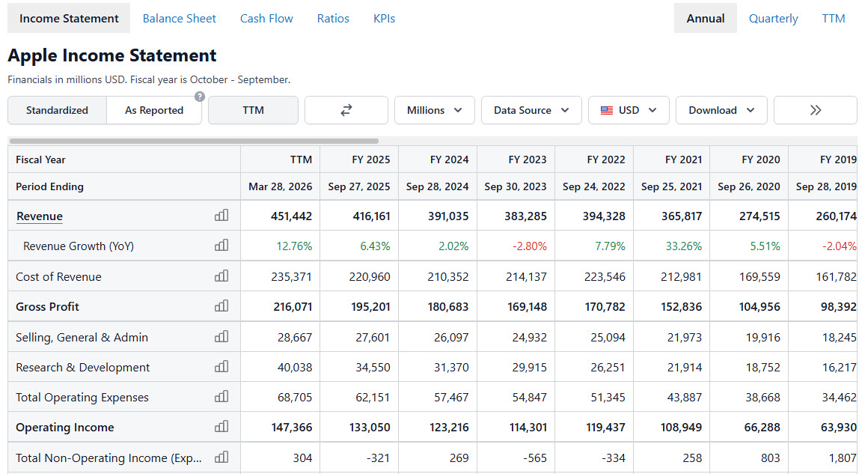This screenshot has width=868, height=474.
Task: Click the Revenue row link
Action: pyautogui.click(x=40, y=216)
